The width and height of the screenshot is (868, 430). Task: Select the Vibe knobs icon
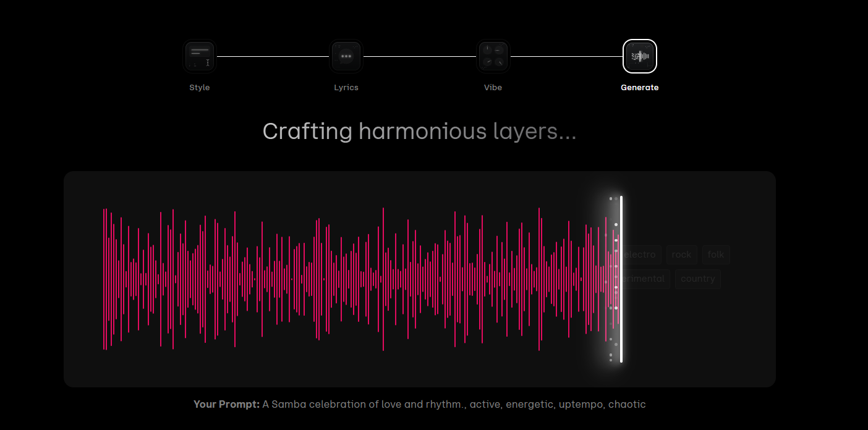tap(493, 56)
